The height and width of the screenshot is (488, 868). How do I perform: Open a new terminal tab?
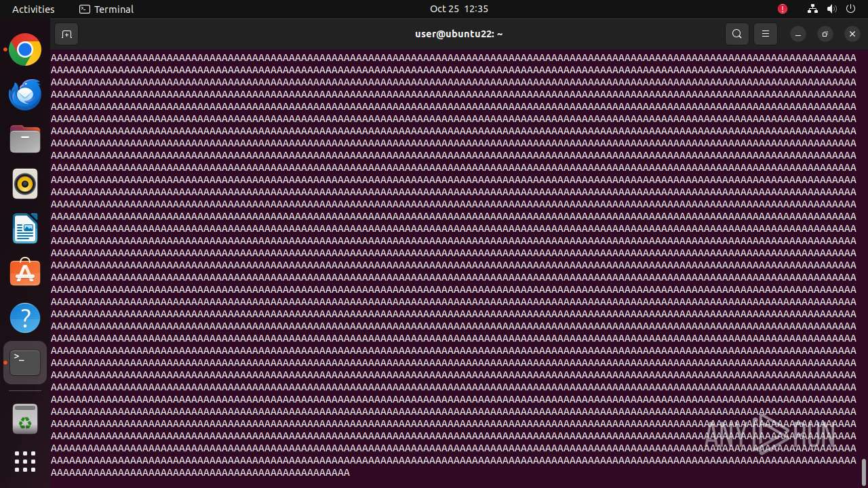66,34
